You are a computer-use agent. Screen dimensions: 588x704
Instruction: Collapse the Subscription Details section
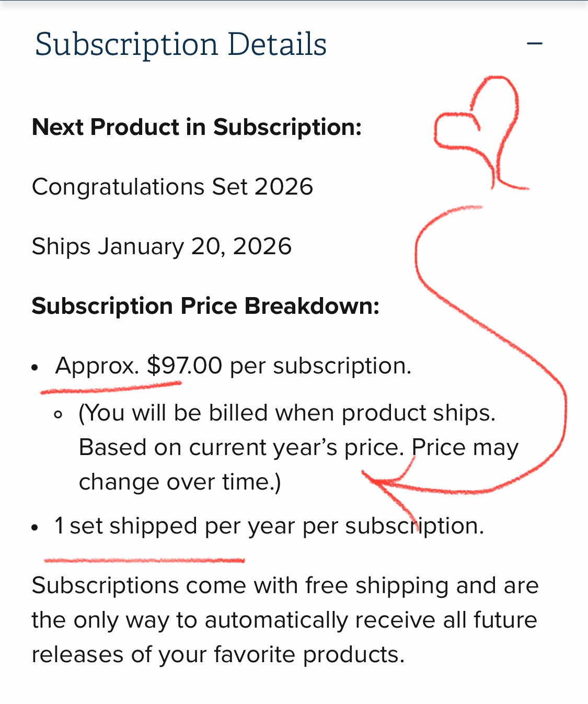[x=534, y=44]
